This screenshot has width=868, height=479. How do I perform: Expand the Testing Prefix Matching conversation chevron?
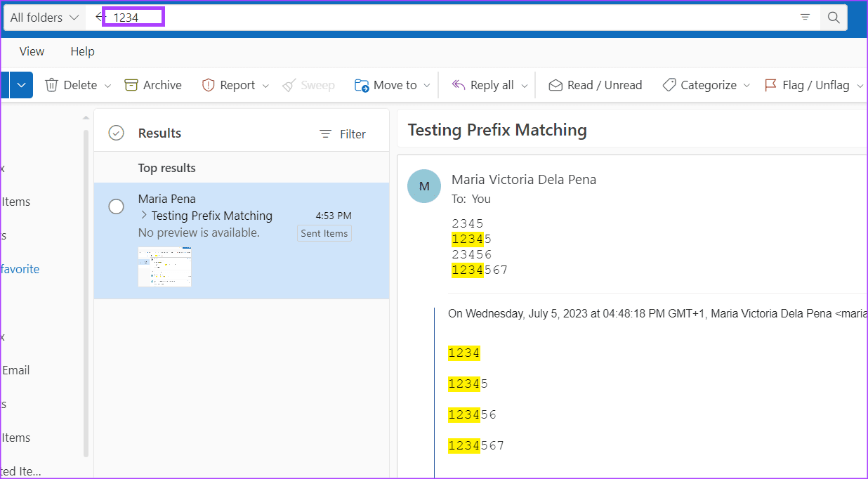click(x=144, y=216)
